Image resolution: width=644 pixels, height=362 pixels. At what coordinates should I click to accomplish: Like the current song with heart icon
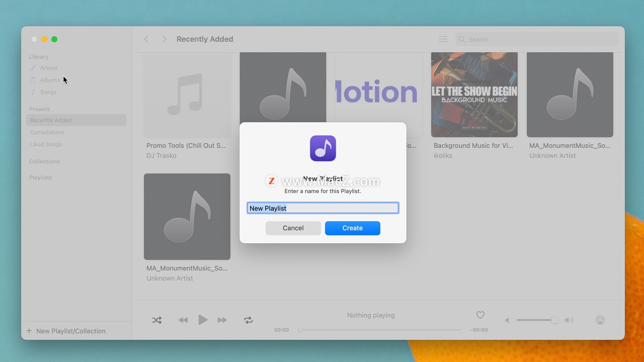[480, 315]
